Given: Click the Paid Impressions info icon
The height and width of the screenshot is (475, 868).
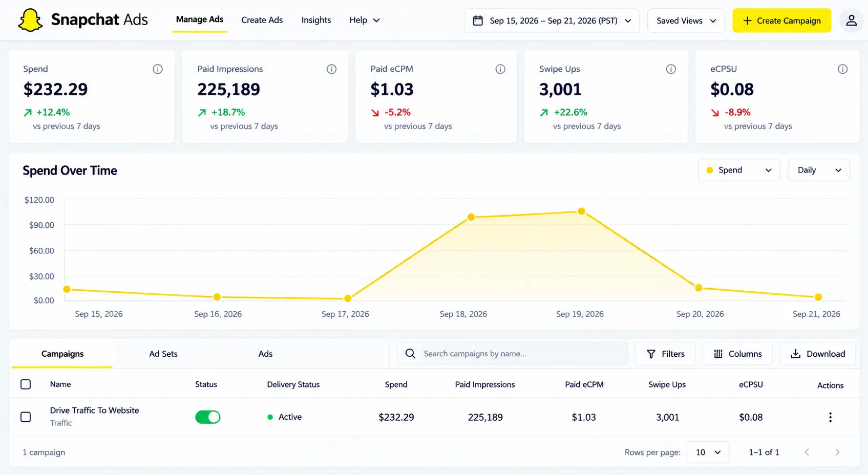Looking at the screenshot, I should pyautogui.click(x=332, y=69).
